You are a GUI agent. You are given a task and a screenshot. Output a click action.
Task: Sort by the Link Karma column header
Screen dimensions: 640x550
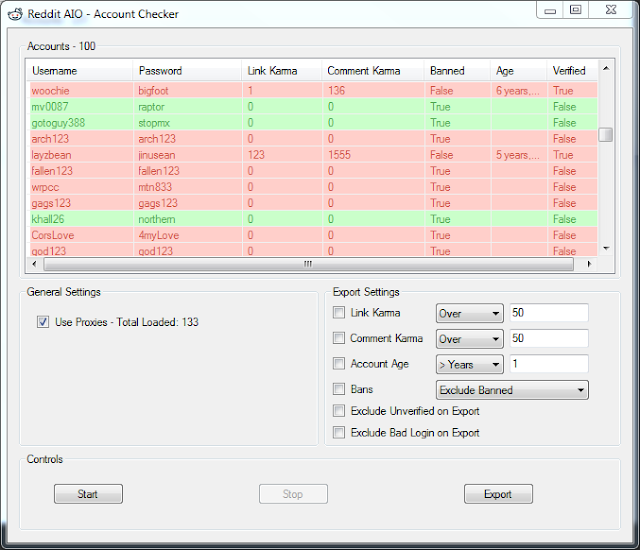(x=282, y=71)
